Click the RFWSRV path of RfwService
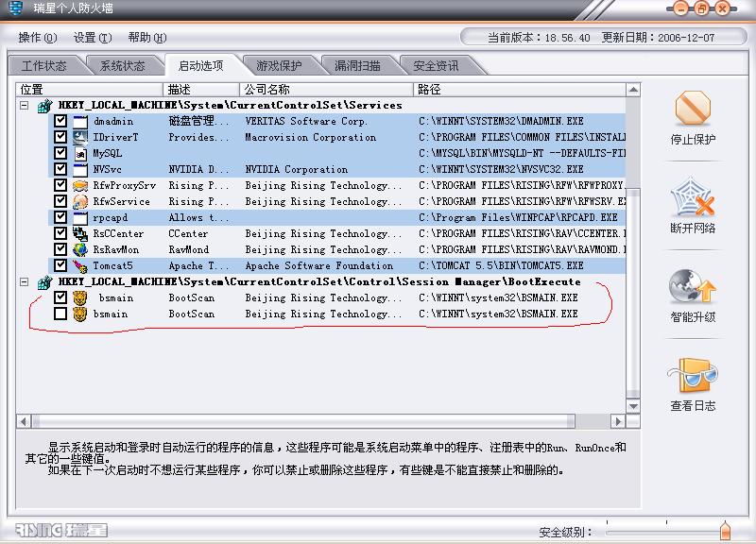Screen dimensions: 756x544 (523, 201)
